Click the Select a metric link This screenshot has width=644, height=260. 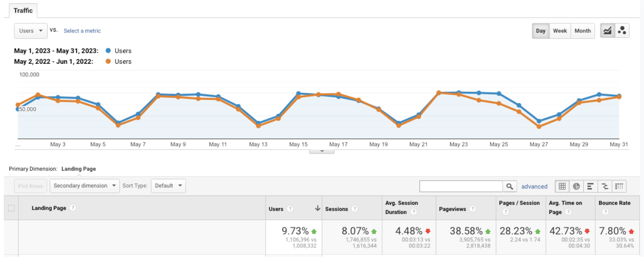pyautogui.click(x=82, y=31)
